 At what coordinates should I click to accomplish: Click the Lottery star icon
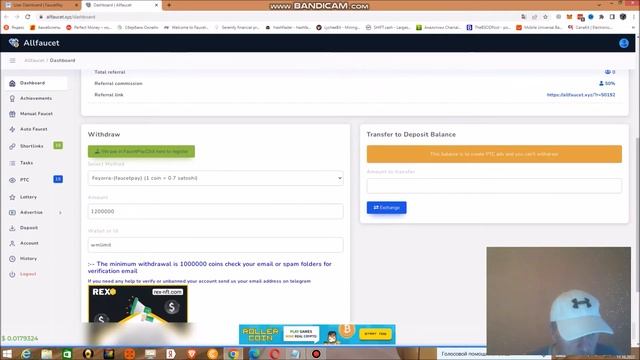coord(12,197)
